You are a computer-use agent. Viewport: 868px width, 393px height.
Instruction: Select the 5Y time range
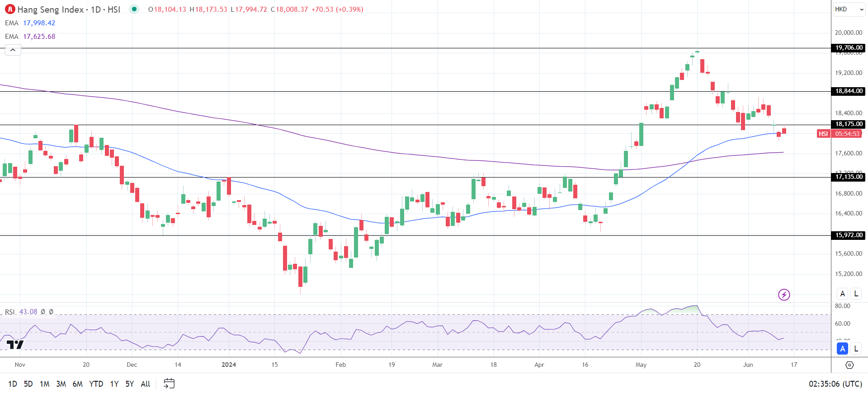click(x=130, y=384)
